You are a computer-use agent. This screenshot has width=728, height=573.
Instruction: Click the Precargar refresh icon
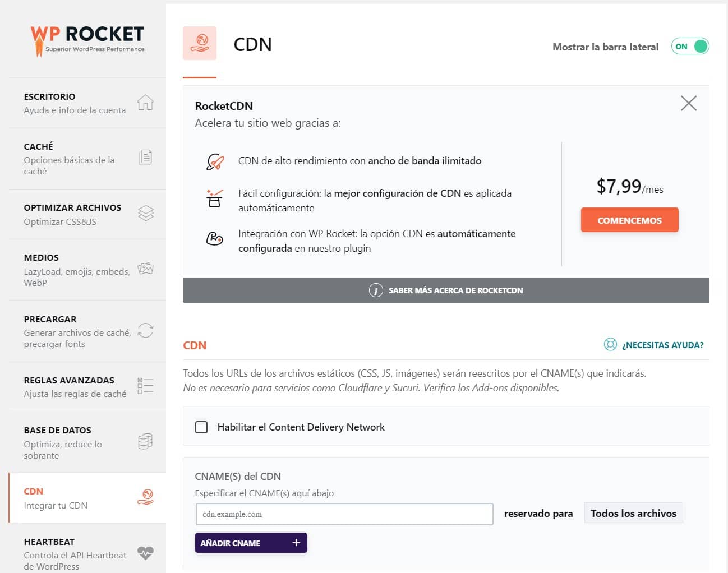[145, 331]
